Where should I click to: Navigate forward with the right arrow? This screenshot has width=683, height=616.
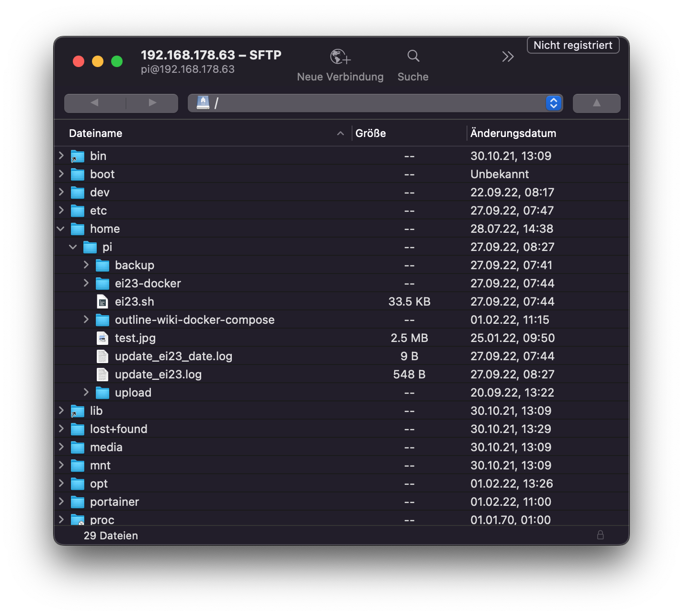152,103
